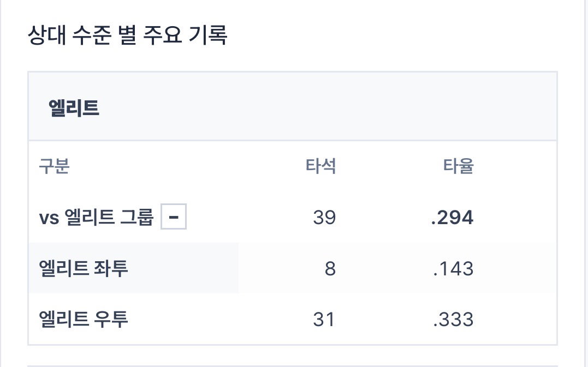The width and height of the screenshot is (588, 367).
Task: Click the word 기록 in the page title
Action: [208, 35]
